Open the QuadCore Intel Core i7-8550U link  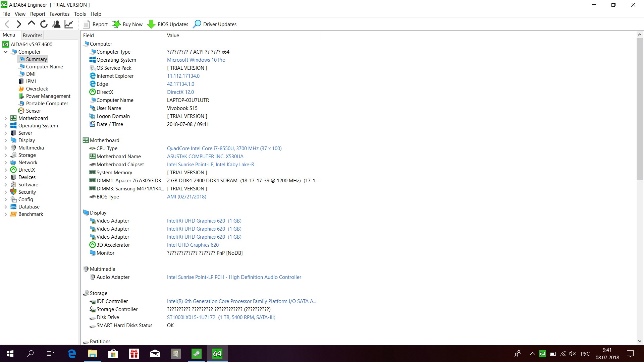(224, 148)
